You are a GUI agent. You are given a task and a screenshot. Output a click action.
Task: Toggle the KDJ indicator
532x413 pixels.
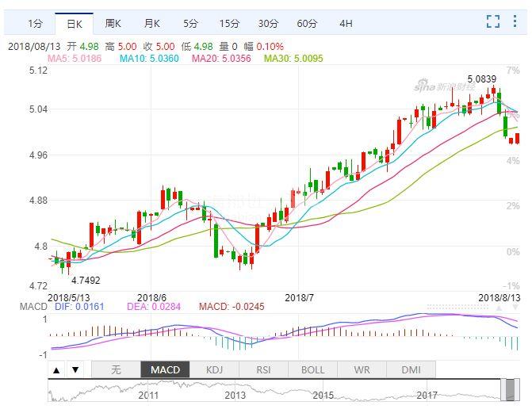coord(214,369)
